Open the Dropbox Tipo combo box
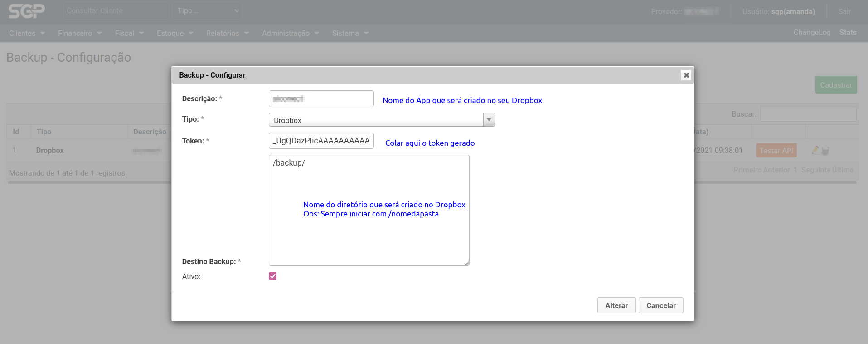 click(x=376, y=120)
